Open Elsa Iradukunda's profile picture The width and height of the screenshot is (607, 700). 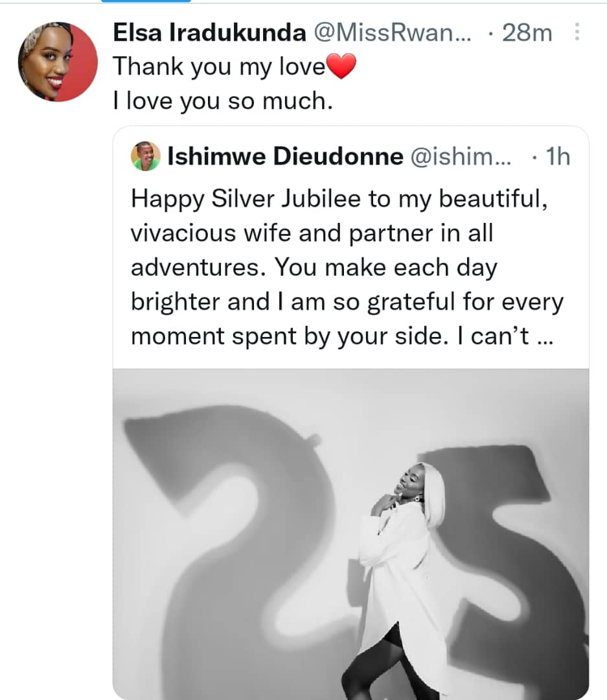58,62
